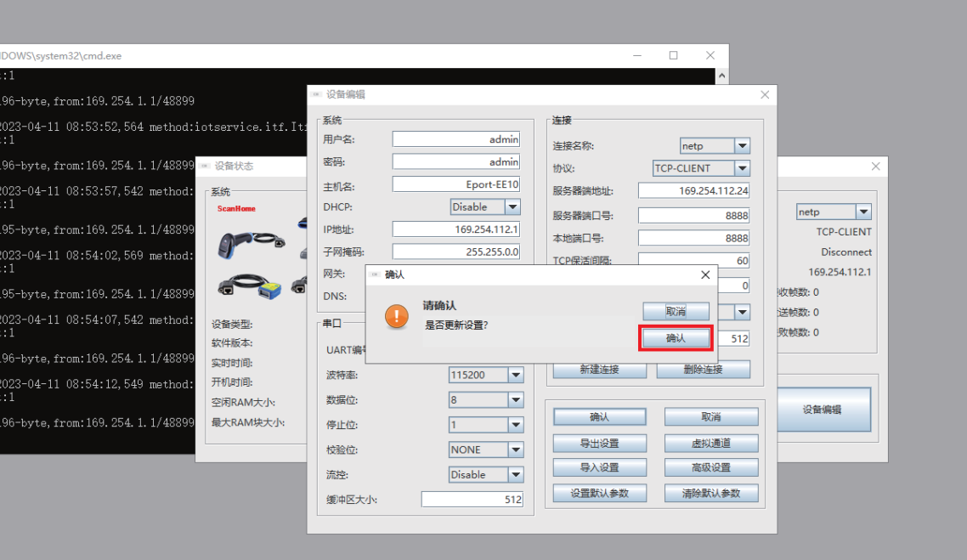Click 设备编辑 button in 设备状态 window

tap(824, 410)
